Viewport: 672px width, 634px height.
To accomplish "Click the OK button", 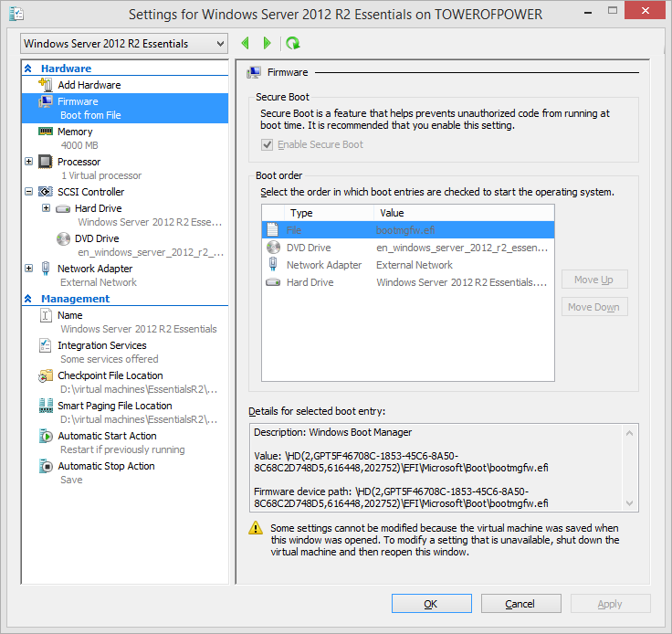I will click(x=431, y=604).
